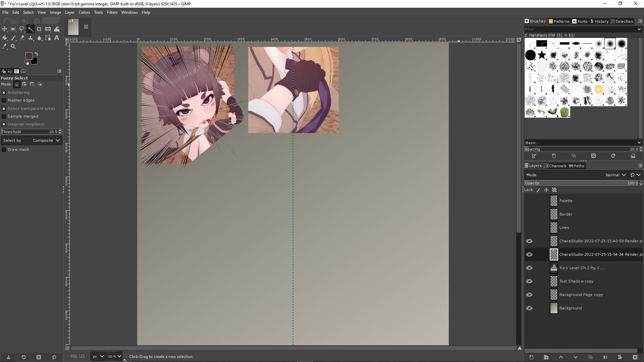This screenshot has width=644, height=362.
Task: Click the black background color swatch
Action: click(x=35, y=61)
